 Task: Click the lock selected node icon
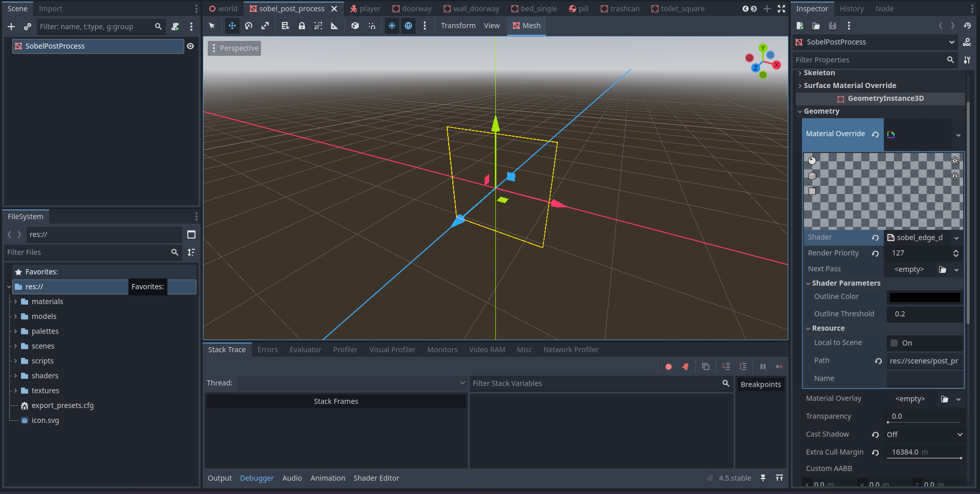click(302, 26)
